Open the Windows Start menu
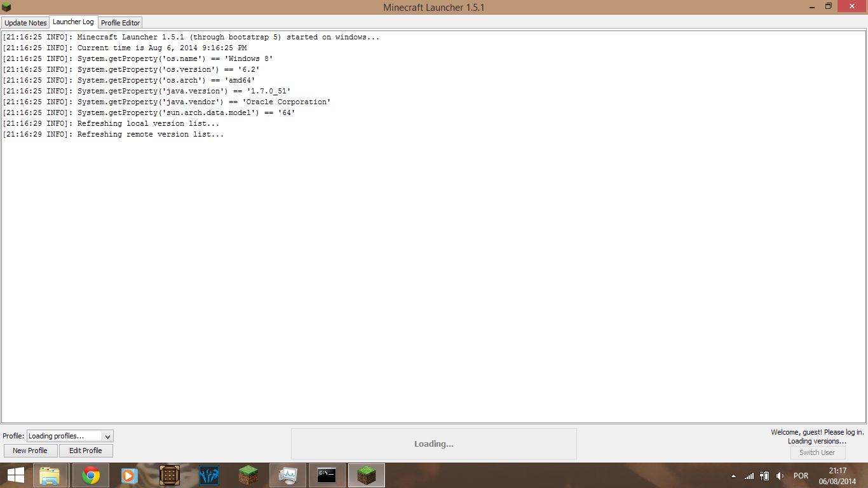868x488 pixels. (16, 475)
